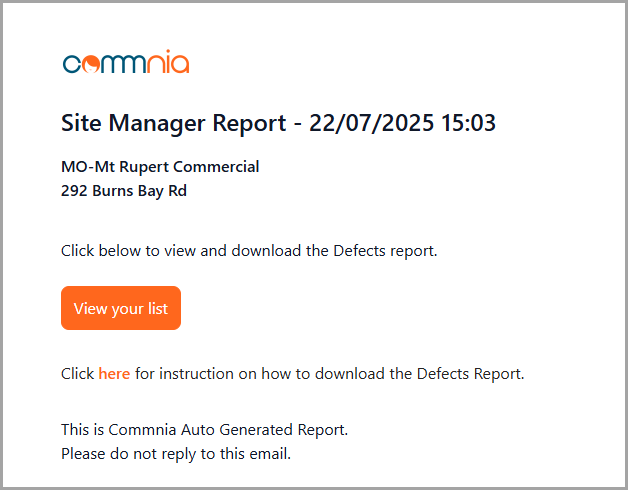
Task: Click the orange "nia" letters of logo
Action: [x=168, y=62]
